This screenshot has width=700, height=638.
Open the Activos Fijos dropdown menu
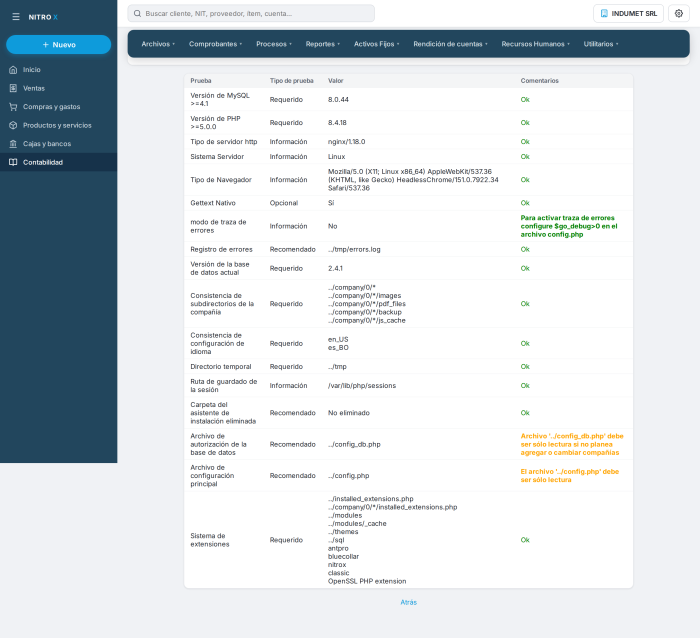[x=376, y=44]
